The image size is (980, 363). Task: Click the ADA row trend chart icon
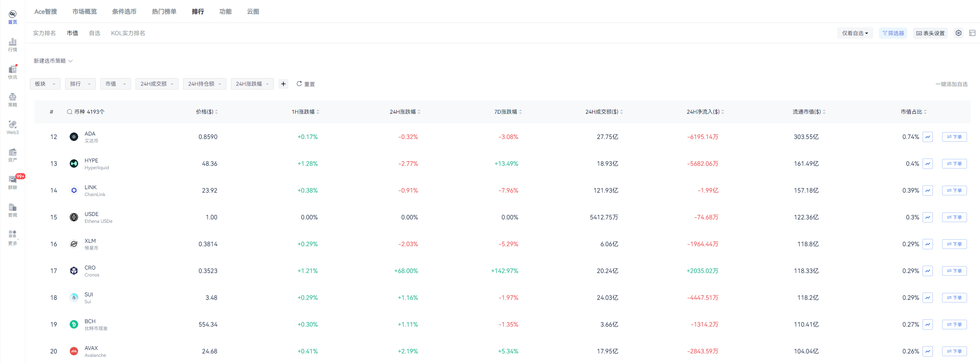coord(928,137)
